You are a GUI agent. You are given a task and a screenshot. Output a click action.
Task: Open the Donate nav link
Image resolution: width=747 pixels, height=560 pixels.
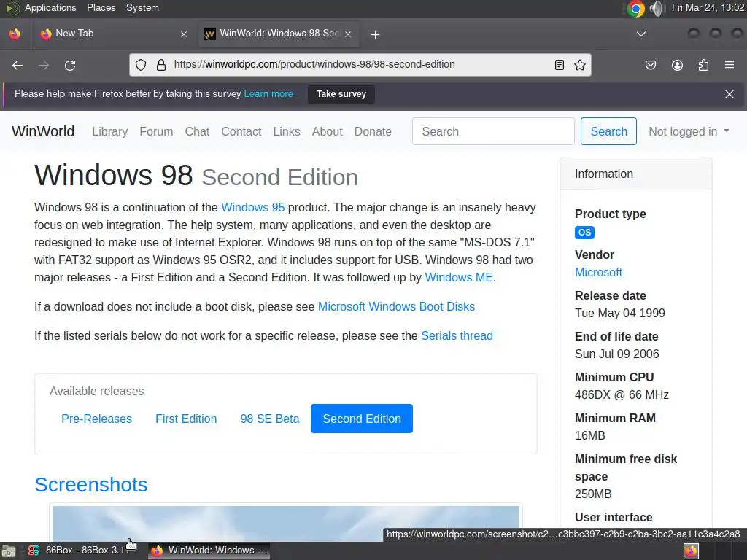pos(373,131)
